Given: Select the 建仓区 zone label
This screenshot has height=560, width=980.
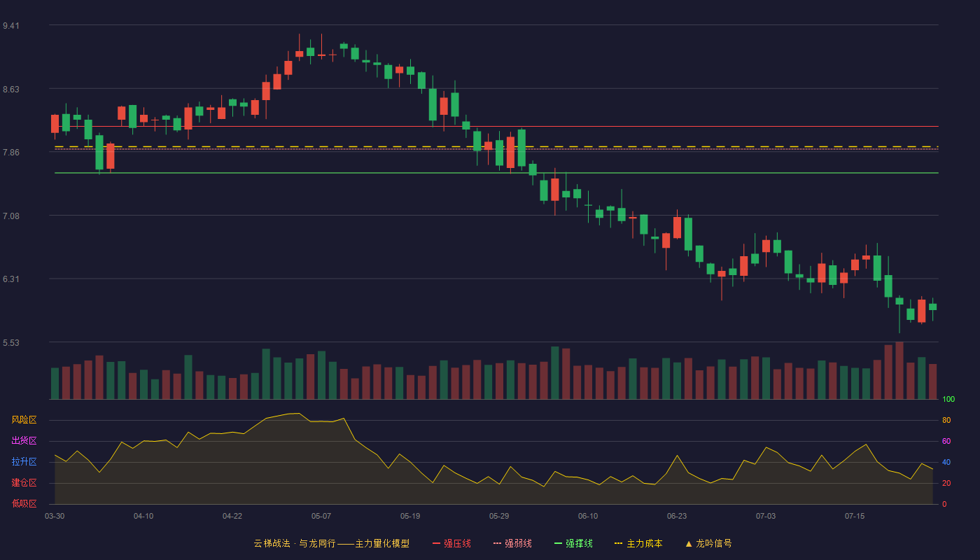Looking at the screenshot, I should click(x=24, y=483).
